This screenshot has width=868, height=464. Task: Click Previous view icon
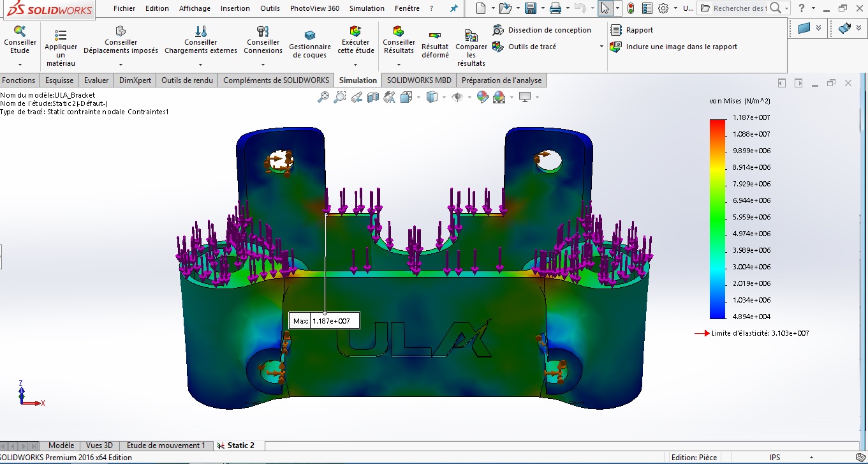click(x=357, y=97)
